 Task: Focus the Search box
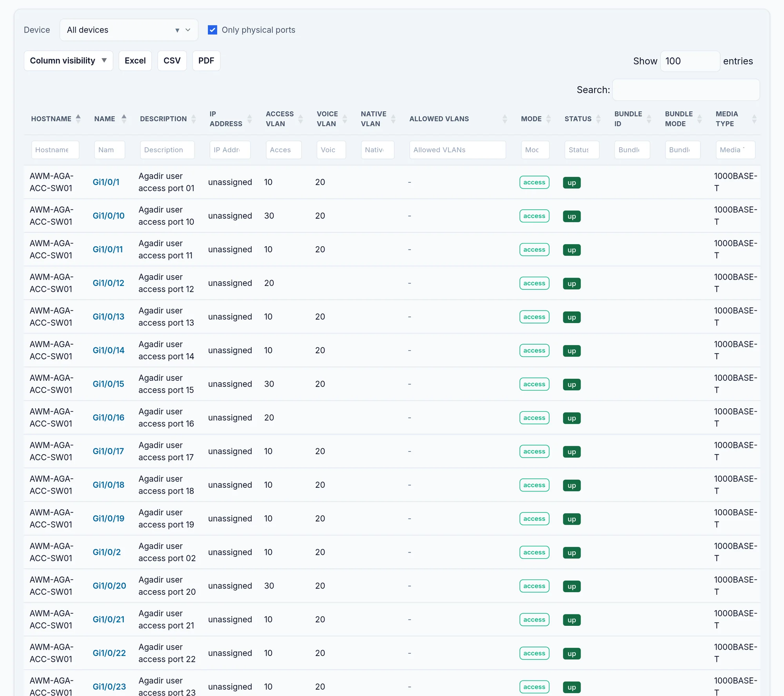[x=686, y=90]
